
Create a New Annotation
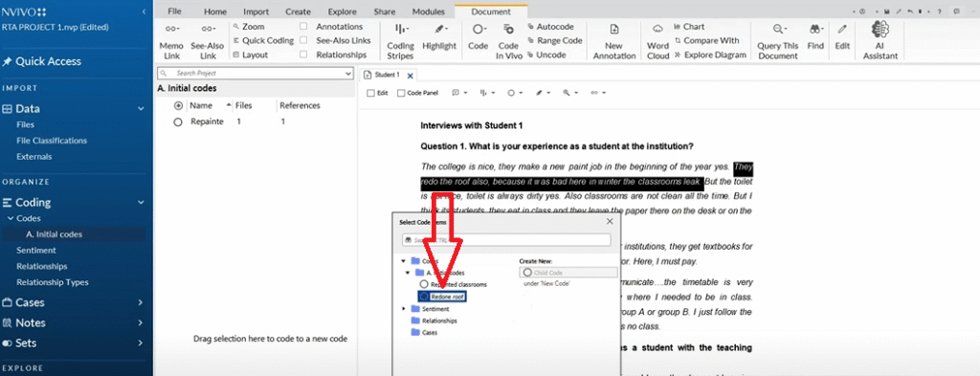tap(613, 41)
